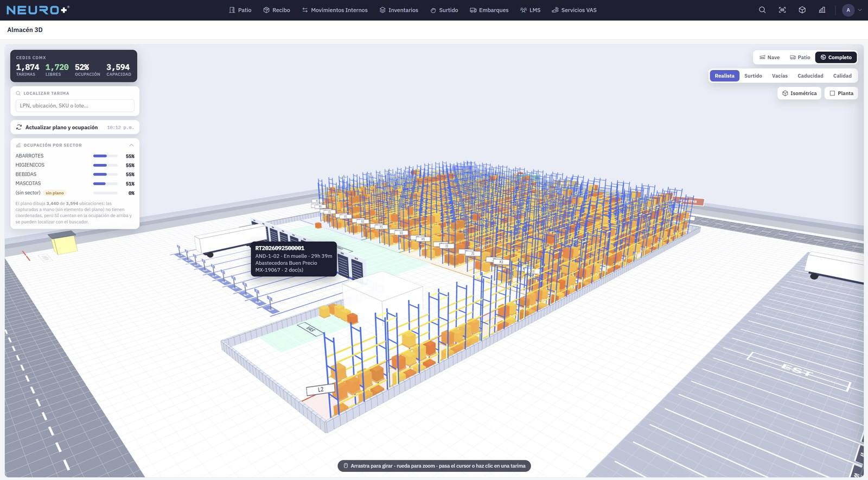
Task: Click the RT2026092500001 tooltip title
Action: tap(280, 248)
